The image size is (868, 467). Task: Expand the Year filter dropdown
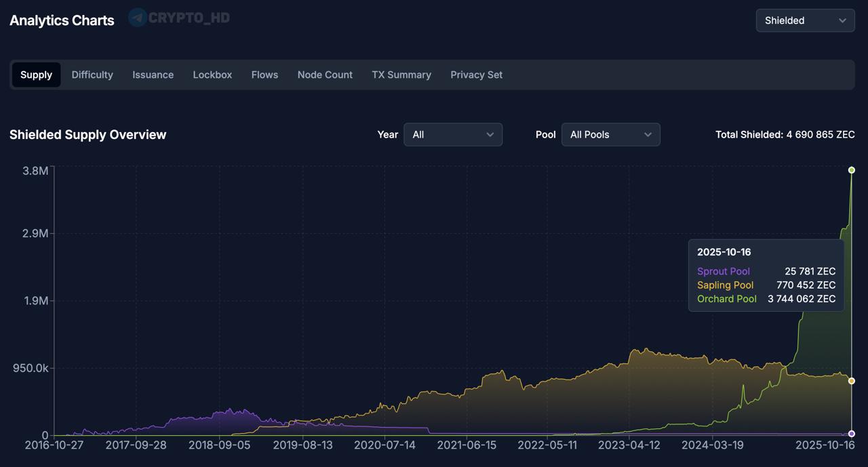point(452,134)
